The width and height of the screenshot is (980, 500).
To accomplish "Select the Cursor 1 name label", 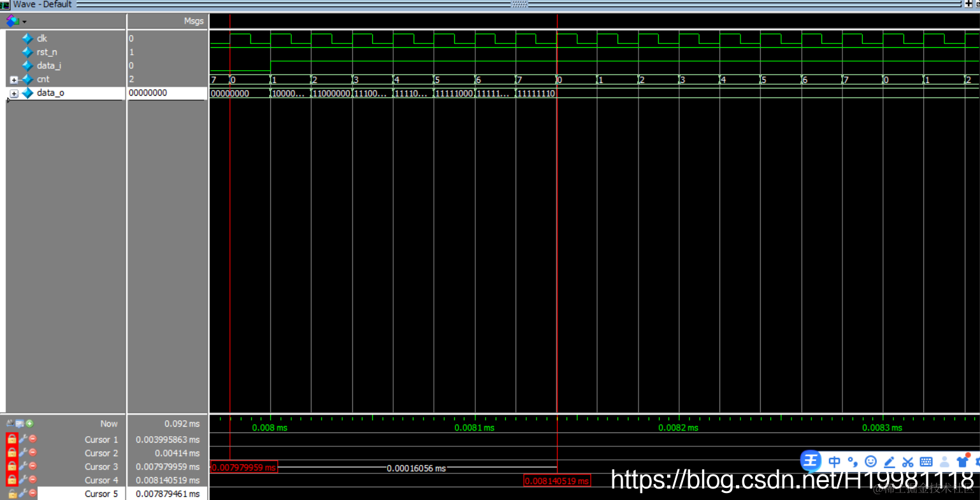I will click(x=101, y=439).
